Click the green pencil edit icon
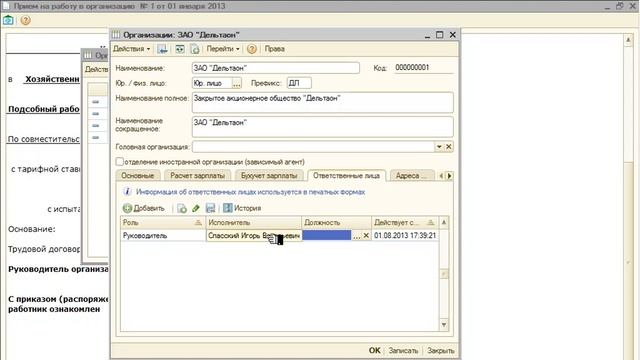Viewport: 640px width, 360px height. coord(196,208)
